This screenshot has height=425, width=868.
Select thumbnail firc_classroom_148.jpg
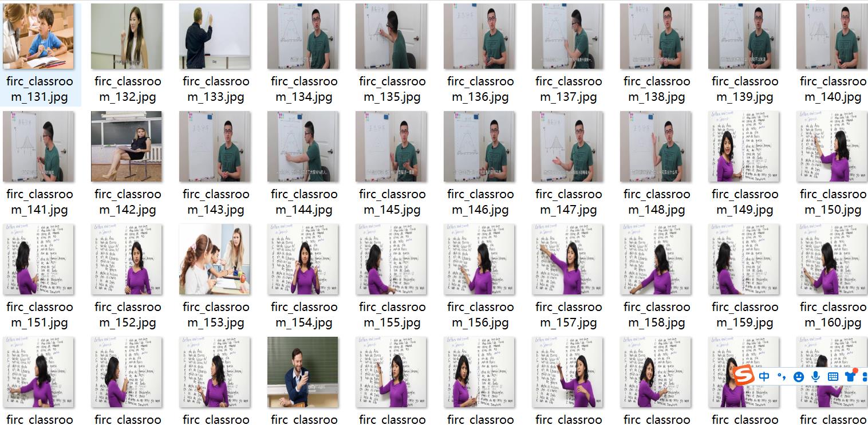click(656, 147)
